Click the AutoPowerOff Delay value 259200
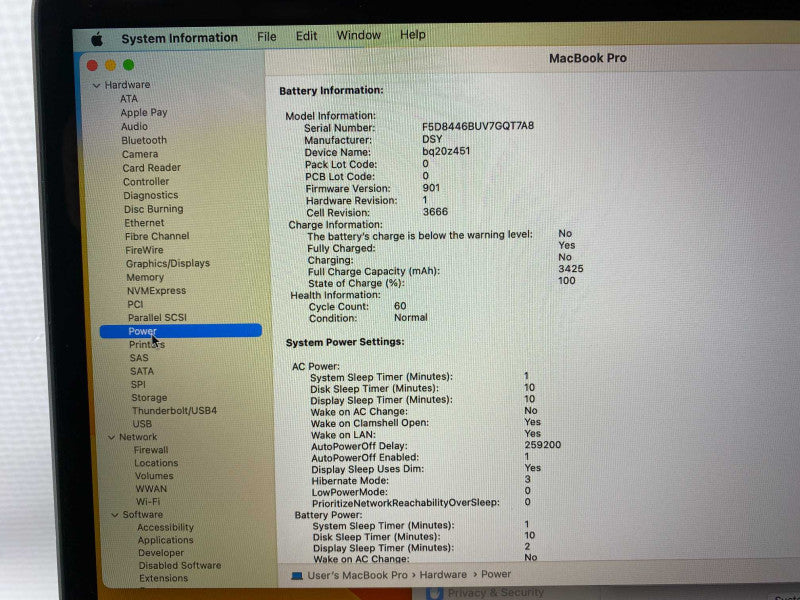800x600 pixels. click(542, 445)
